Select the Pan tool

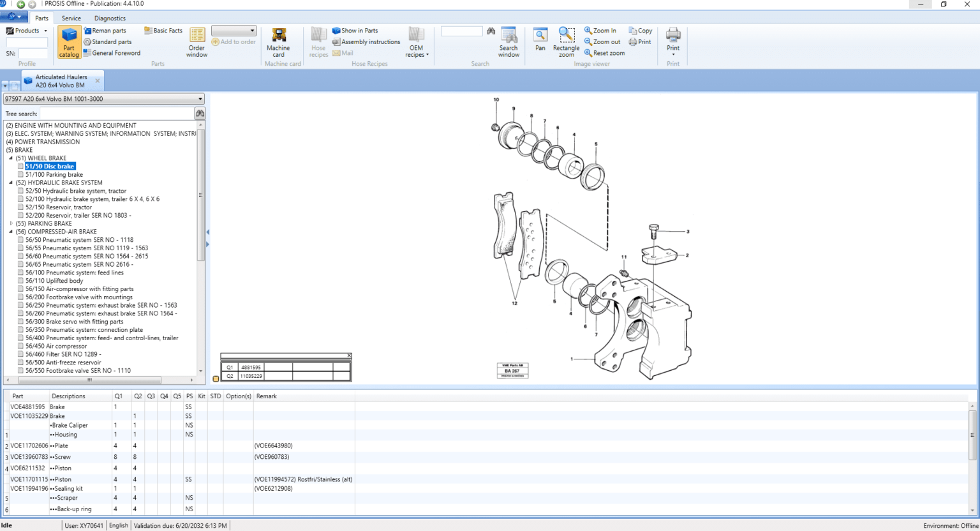(540, 40)
